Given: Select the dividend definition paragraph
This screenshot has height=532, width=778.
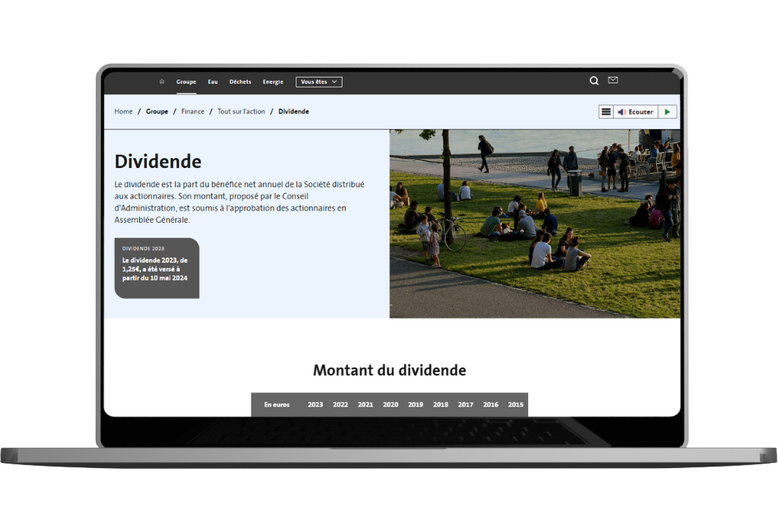Looking at the screenshot, I should tap(239, 202).
